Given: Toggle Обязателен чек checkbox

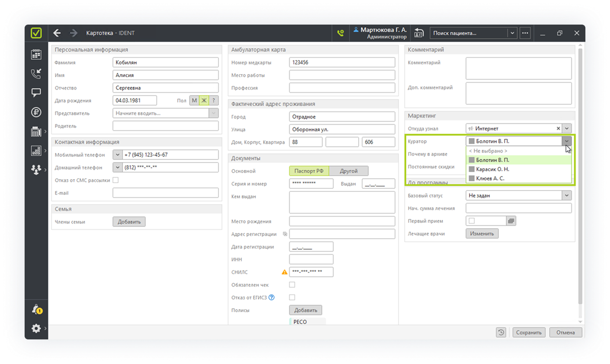Looking at the screenshot, I should point(292,285).
